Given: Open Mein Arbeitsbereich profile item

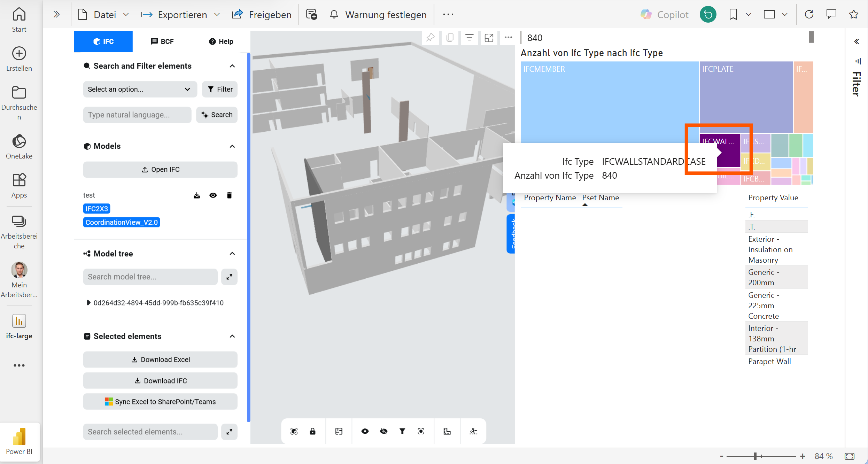Looking at the screenshot, I should click(19, 280).
